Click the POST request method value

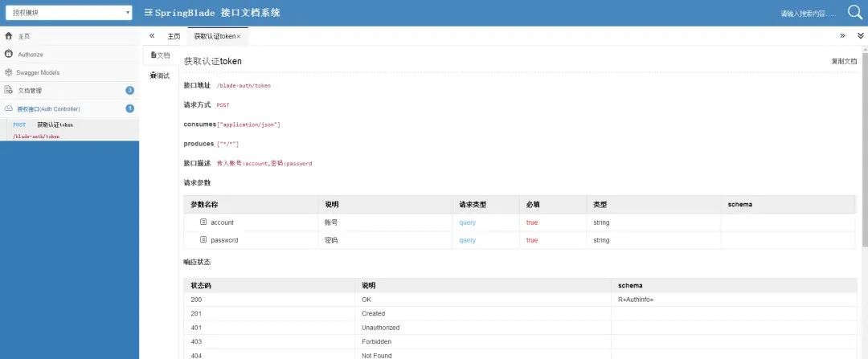click(223, 105)
